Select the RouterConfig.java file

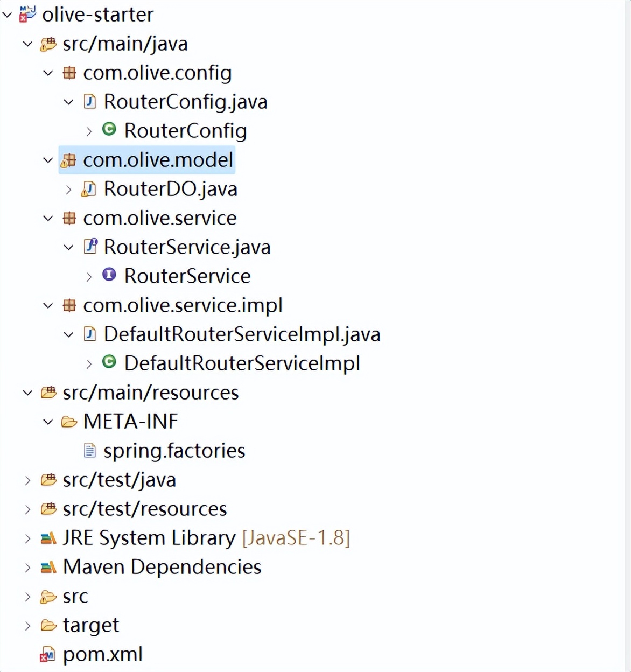click(x=185, y=102)
